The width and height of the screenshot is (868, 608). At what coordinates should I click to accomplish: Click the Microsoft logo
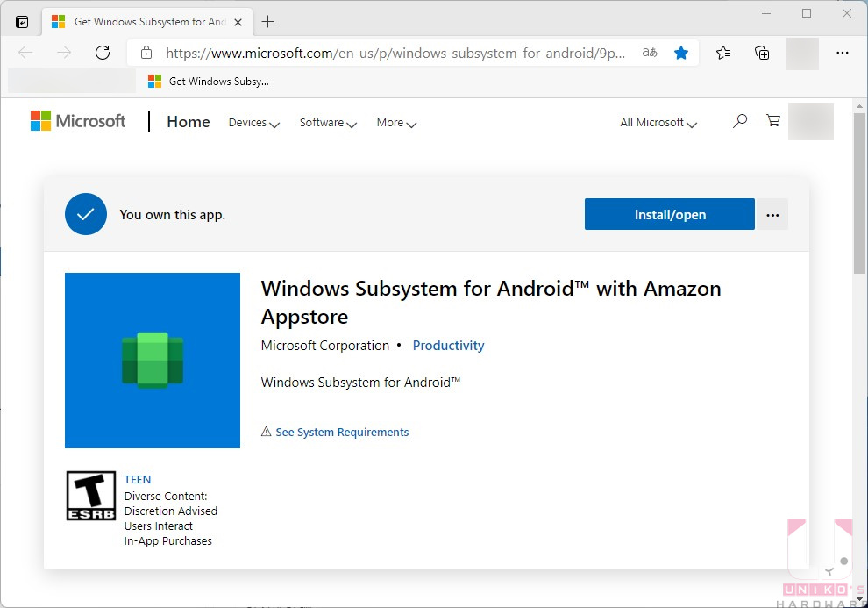tap(78, 121)
